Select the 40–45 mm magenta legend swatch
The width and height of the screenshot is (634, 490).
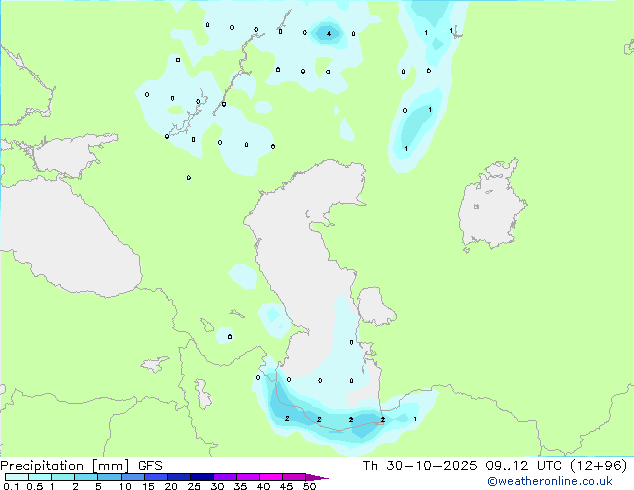tap(271, 477)
